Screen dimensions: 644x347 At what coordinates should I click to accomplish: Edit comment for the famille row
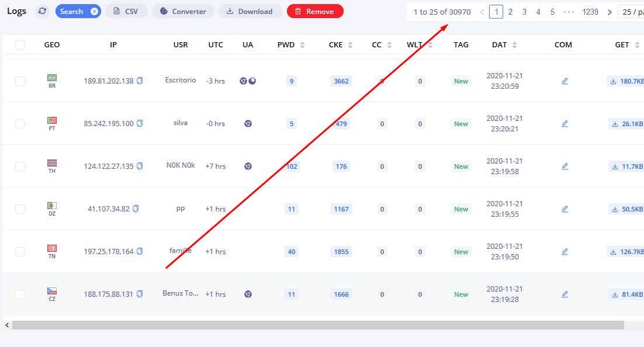(x=565, y=252)
